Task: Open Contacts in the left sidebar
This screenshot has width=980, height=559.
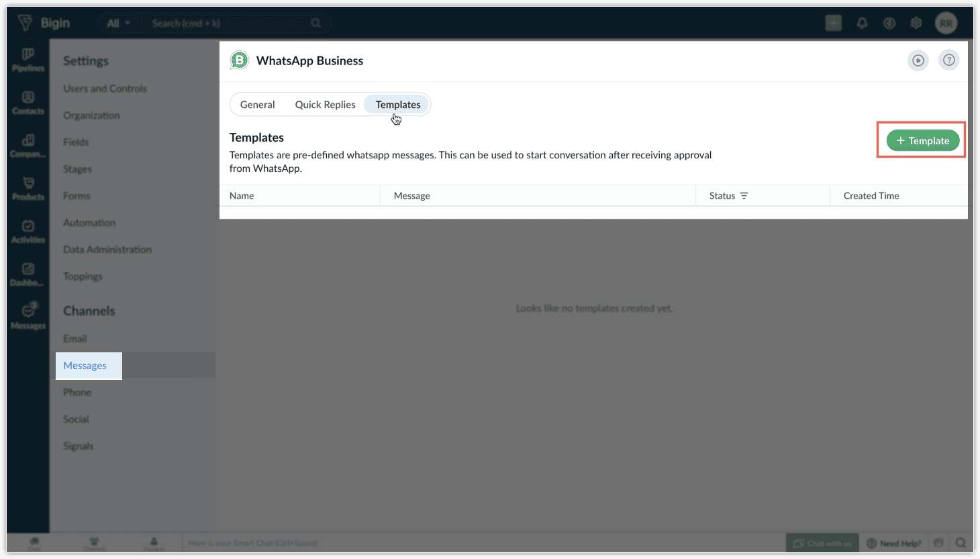Action: click(28, 103)
